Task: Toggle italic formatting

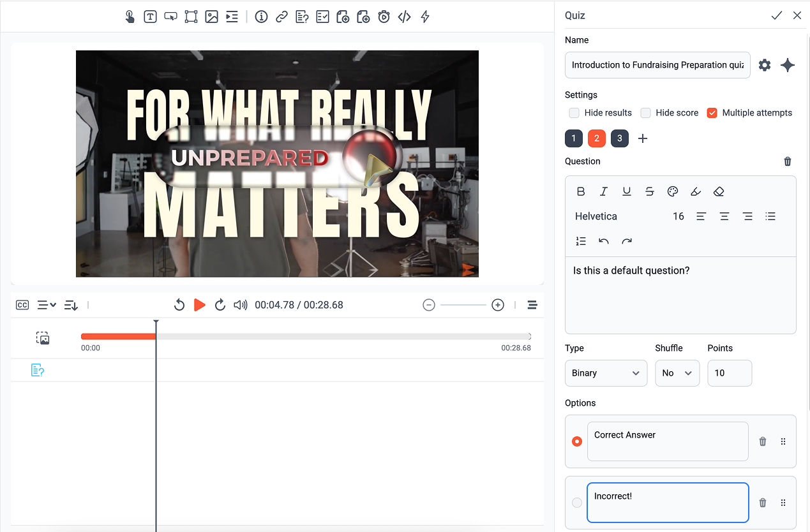Action: tap(604, 191)
